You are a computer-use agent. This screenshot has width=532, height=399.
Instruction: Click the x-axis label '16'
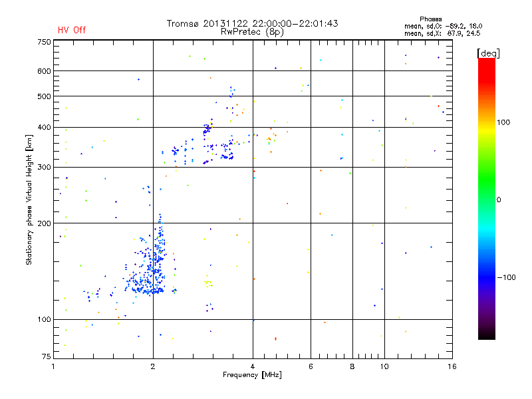click(452, 366)
